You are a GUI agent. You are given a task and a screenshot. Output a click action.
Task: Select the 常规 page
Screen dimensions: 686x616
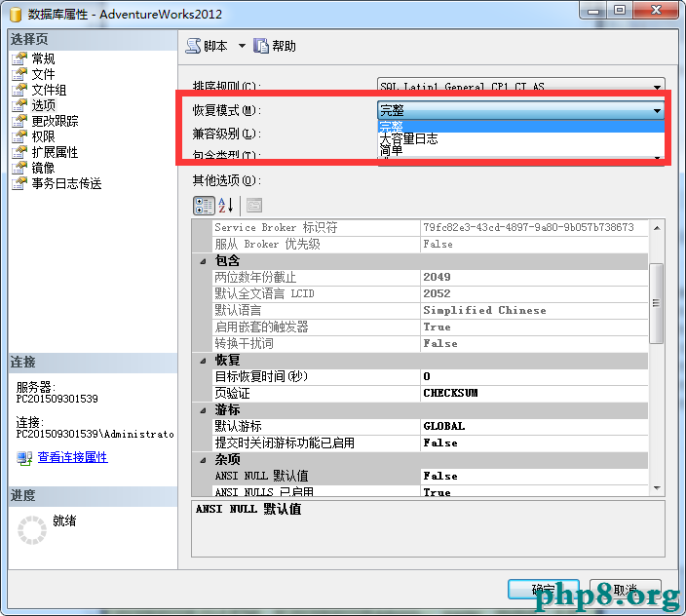[x=43, y=58]
